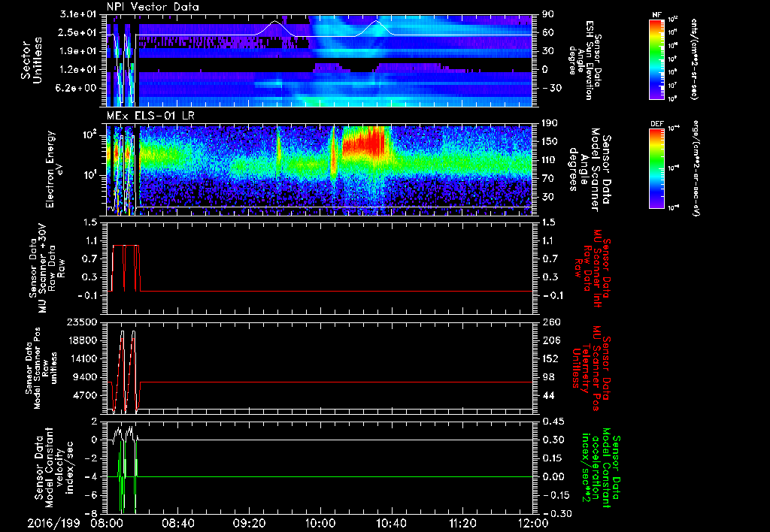Click the -8 velocity tick value
Image resolution: width=770 pixels, height=532 pixels.
[x=91, y=514]
